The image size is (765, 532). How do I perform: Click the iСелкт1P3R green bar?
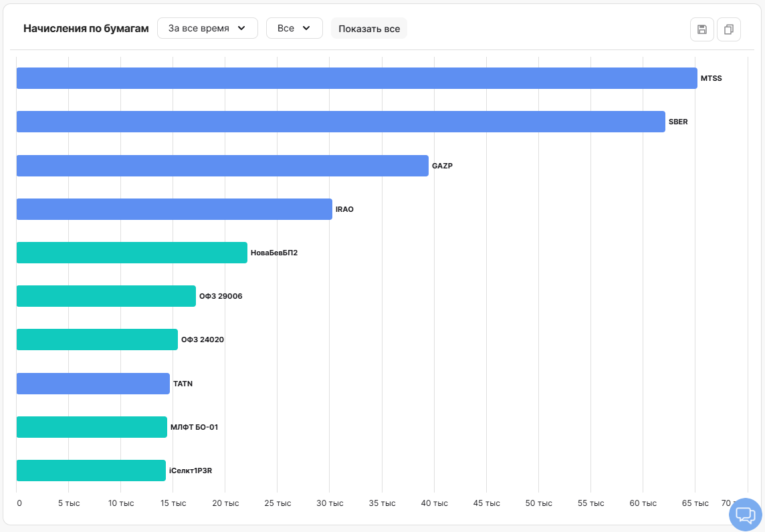pyautogui.click(x=91, y=471)
